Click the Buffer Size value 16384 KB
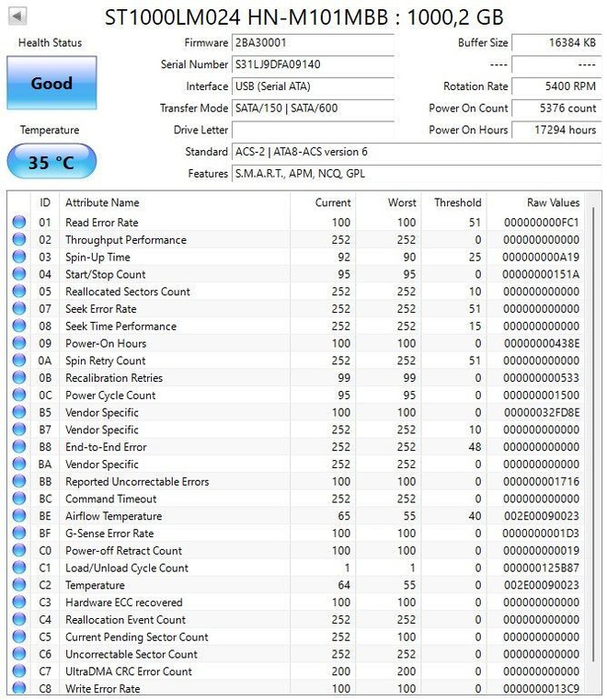This screenshot has width=607, height=700. coord(556,43)
